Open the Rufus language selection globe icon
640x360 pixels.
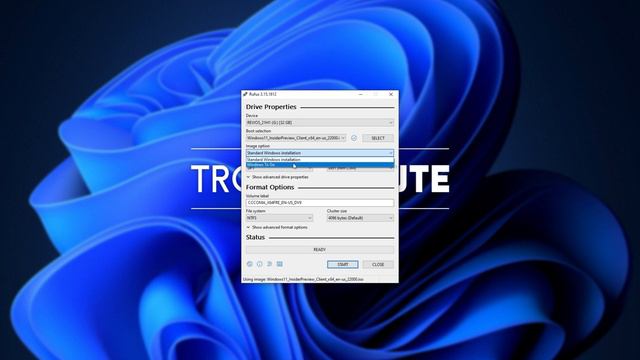250,264
